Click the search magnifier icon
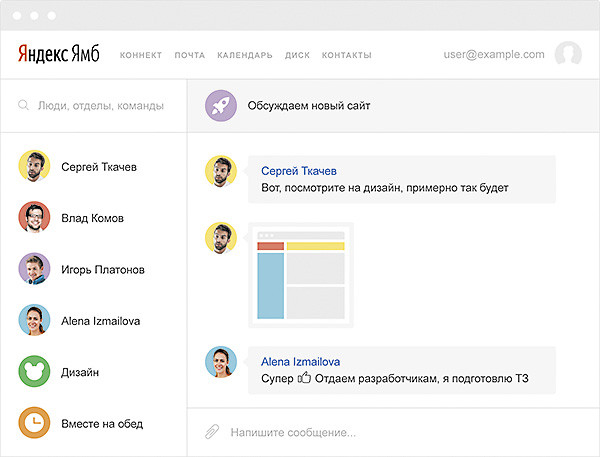Image resolution: width=600 pixels, height=457 pixels. [x=24, y=105]
